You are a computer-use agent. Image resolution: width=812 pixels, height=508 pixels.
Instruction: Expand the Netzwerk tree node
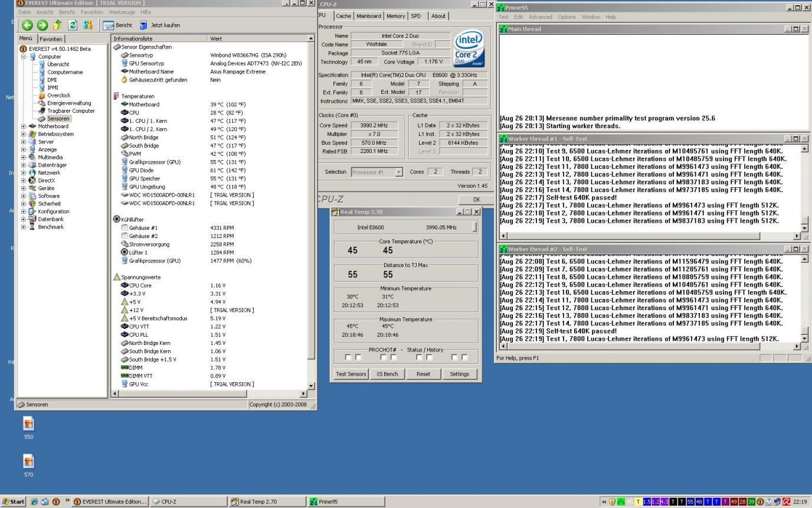click(24, 172)
